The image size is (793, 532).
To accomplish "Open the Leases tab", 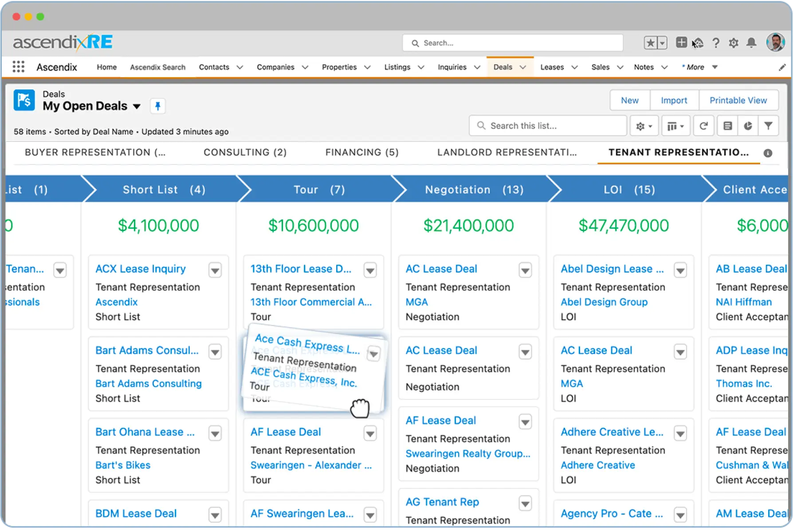I will pyautogui.click(x=552, y=67).
